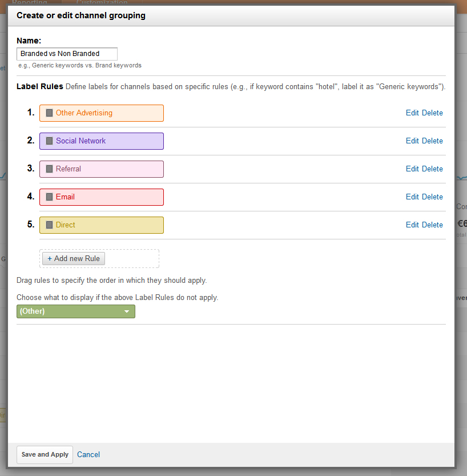The height and width of the screenshot is (476, 467).
Task: Click drag handle icon on Email rule
Action: 49,197
